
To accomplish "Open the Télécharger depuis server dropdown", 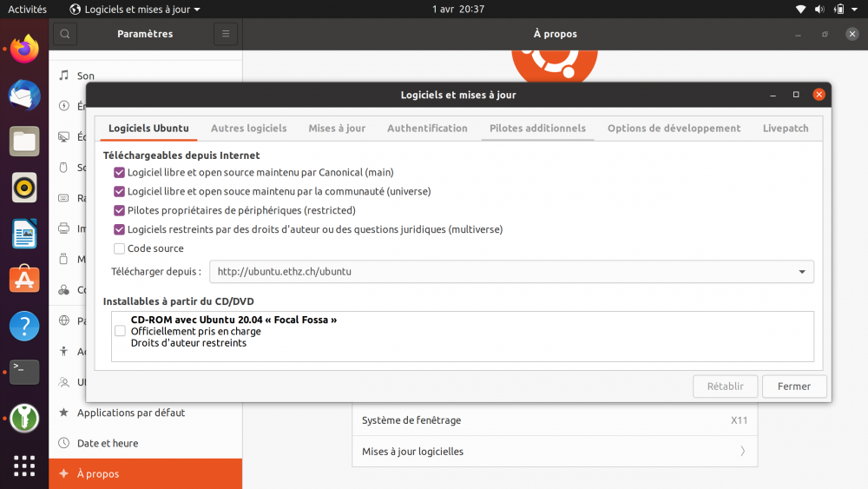I will click(x=511, y=271).
